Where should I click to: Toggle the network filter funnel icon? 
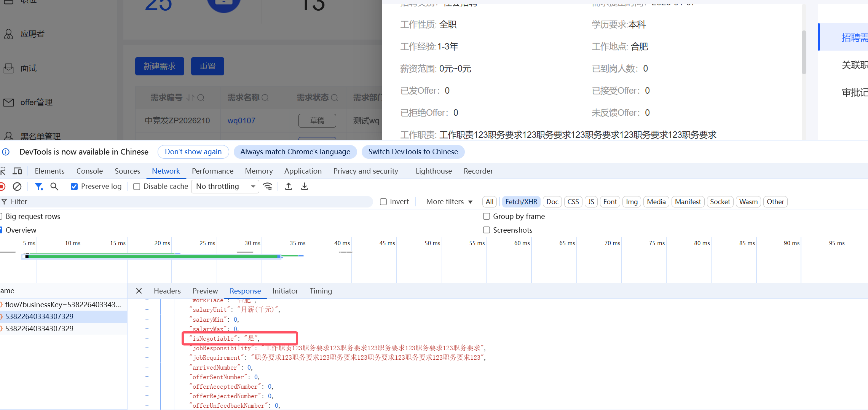(39, 186)
